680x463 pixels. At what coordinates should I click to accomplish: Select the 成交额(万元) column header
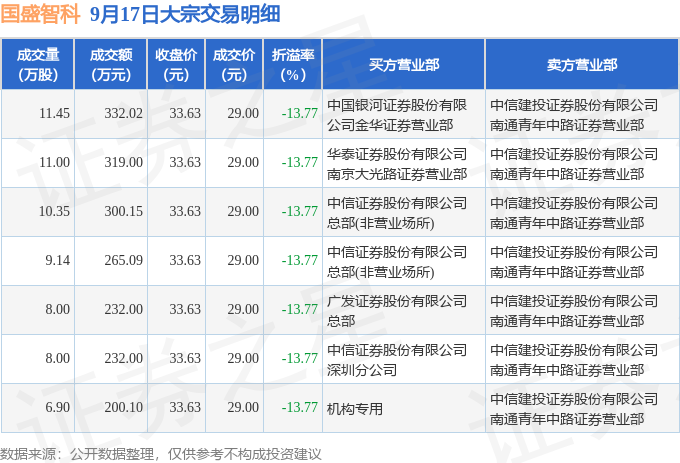[x=110, y=65]
